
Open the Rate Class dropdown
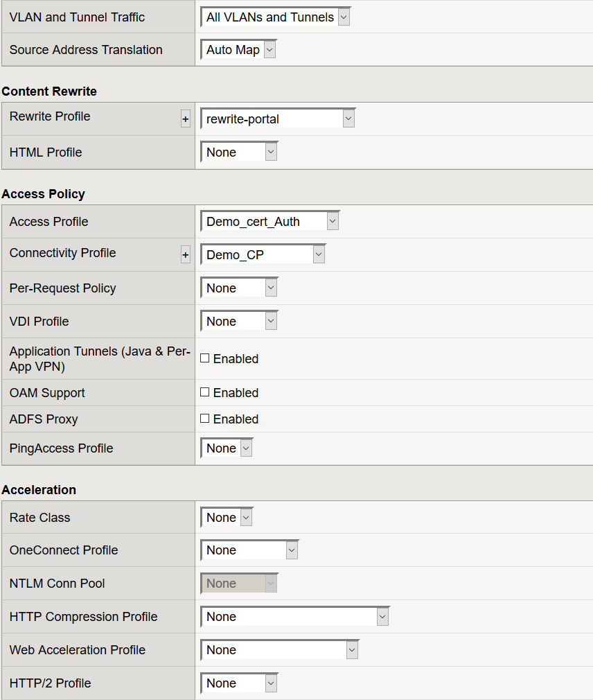point(227,517)
